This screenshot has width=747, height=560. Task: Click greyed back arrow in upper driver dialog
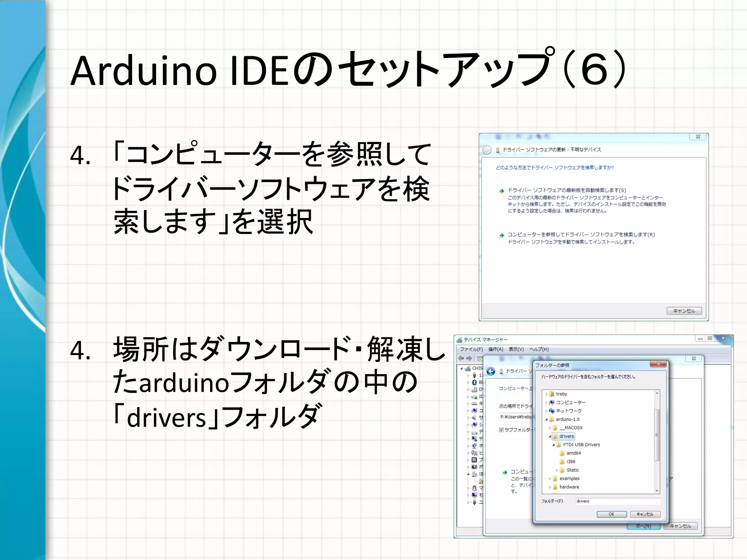(487, 150)
